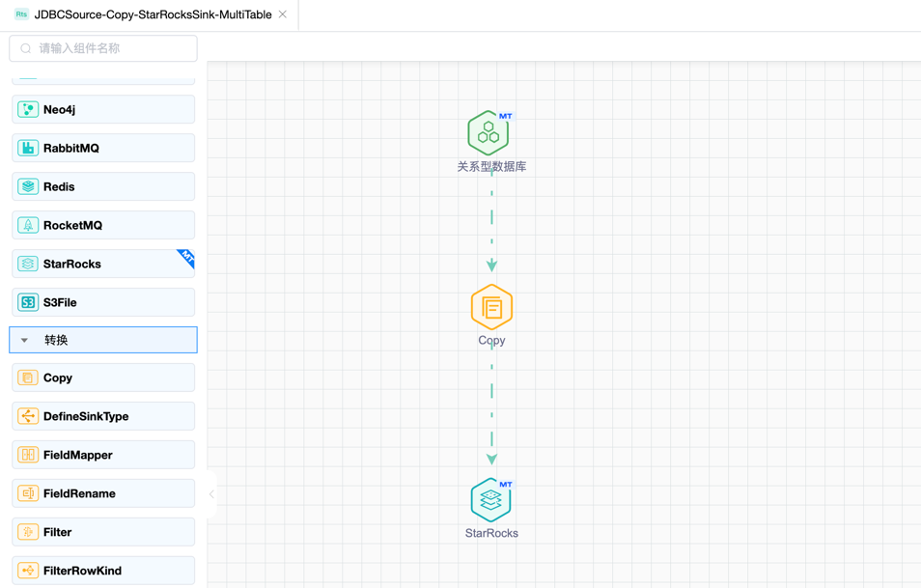Select the S3File component icon
The height and width of the screenshot is (588, 921).
click(x=28, y=303)
